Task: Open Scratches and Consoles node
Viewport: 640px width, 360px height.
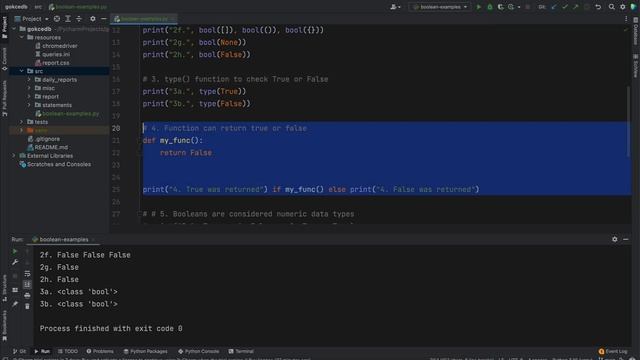Action: [55, 164]
